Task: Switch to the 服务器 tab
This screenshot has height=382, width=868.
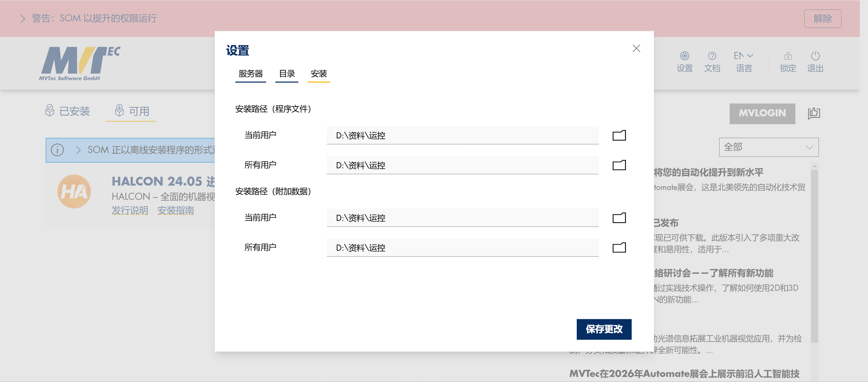Action: [x=251, y=74]
